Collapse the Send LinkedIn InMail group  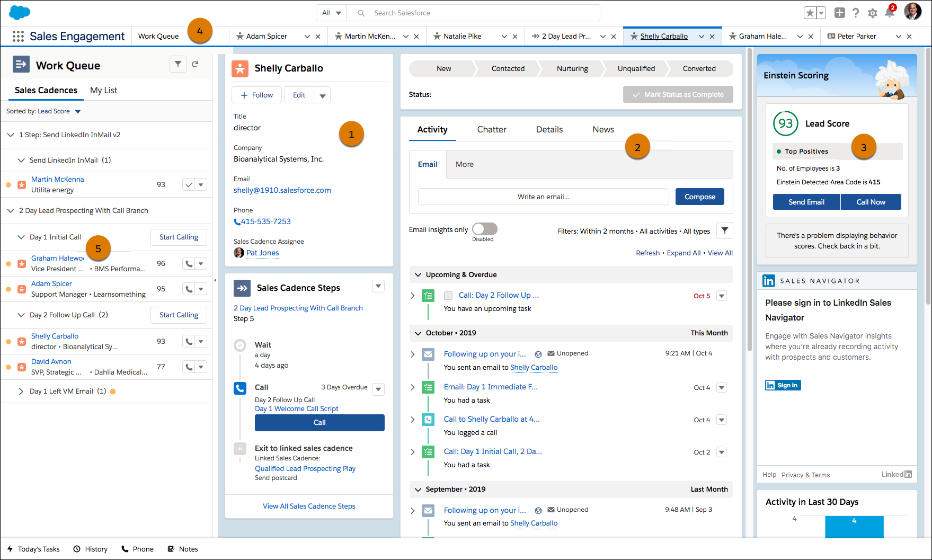point(21,161)
